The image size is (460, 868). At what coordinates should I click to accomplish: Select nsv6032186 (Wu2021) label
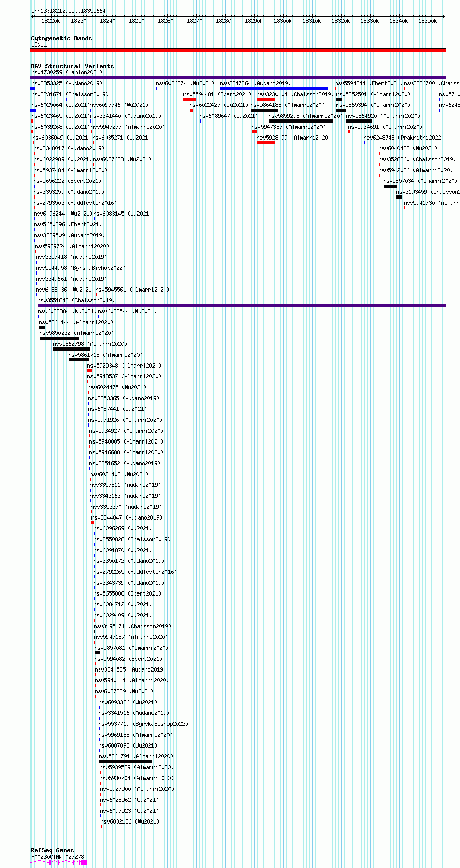click(130, 821)
